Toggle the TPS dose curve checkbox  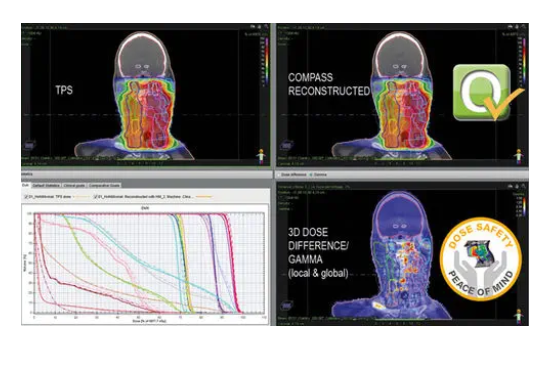[x=26, y=197]
